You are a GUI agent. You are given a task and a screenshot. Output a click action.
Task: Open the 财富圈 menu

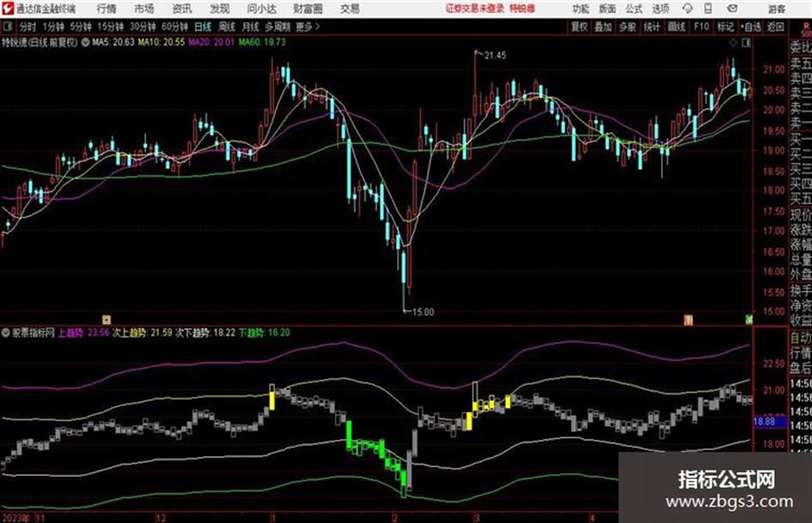click(x=308, y=9)
